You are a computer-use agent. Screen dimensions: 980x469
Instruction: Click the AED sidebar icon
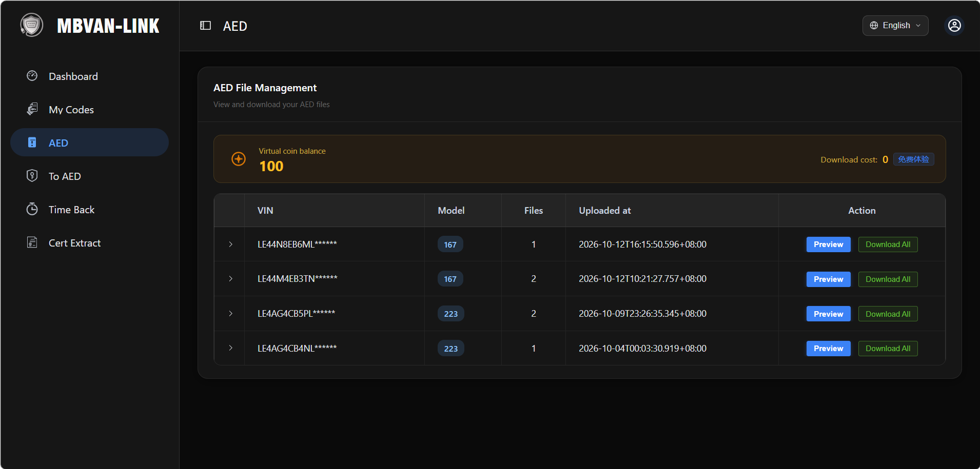32,142
